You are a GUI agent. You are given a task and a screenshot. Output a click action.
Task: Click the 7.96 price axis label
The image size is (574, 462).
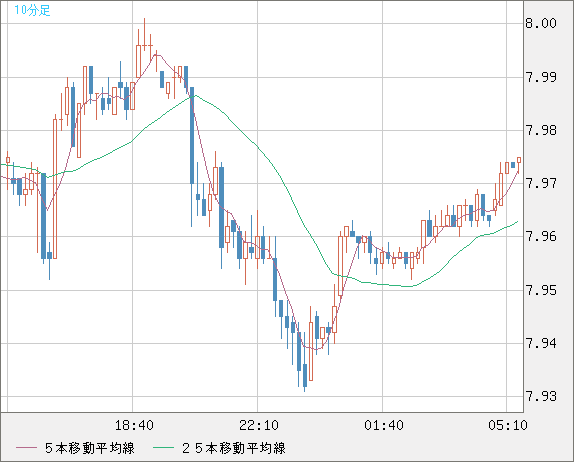541,236
